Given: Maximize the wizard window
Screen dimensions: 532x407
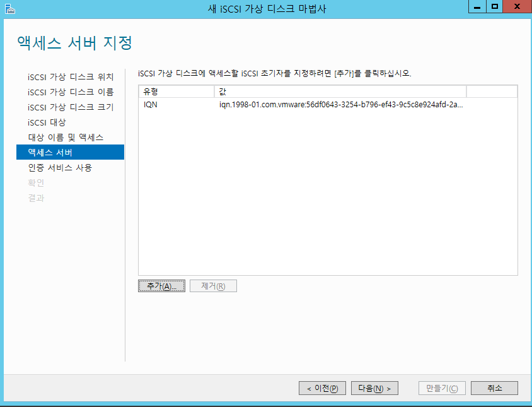Looking at the screenshot, I should pos(495,7).
